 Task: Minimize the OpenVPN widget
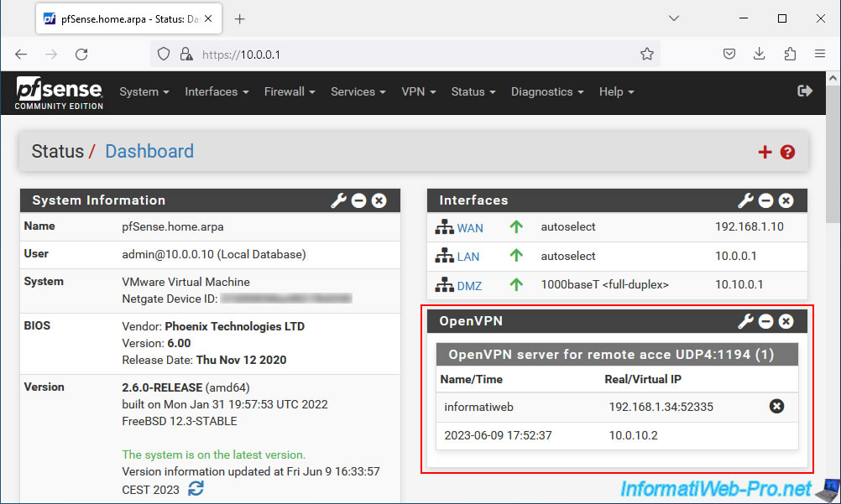pos(766,321)
